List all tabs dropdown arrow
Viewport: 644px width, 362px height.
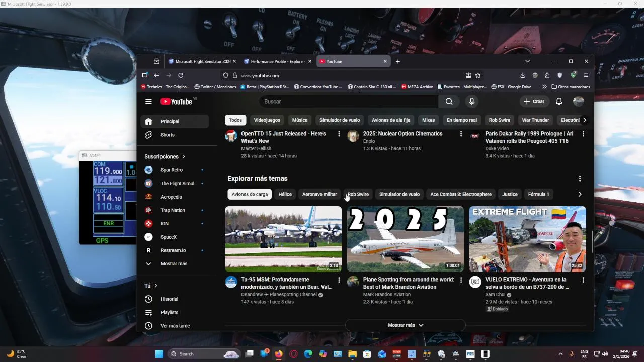click(527, 61)
